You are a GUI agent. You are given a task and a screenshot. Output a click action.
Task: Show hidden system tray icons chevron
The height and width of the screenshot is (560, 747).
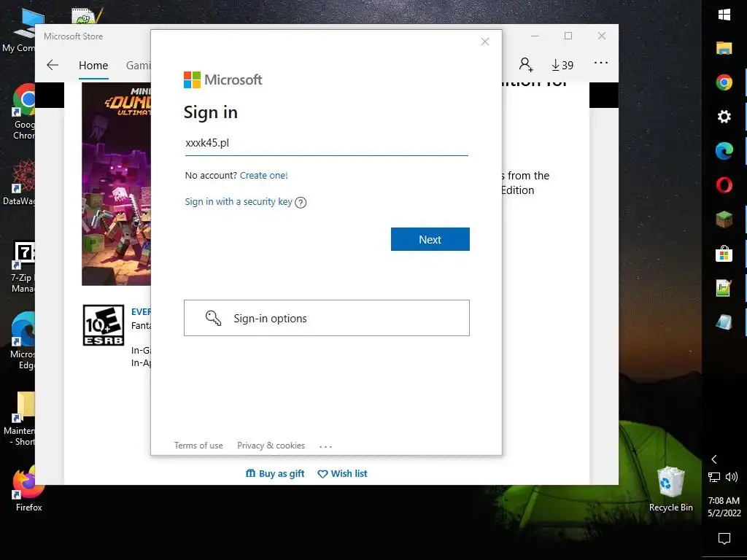pos(714,459)
